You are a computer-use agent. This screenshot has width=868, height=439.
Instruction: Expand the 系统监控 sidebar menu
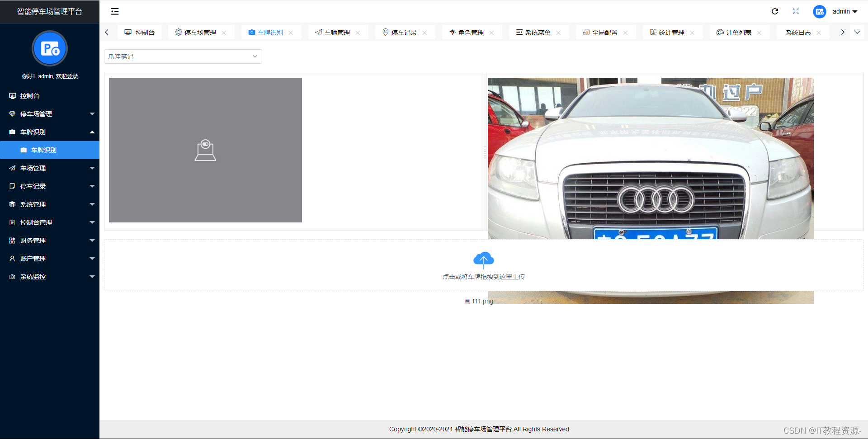click(x=50, y=277)
